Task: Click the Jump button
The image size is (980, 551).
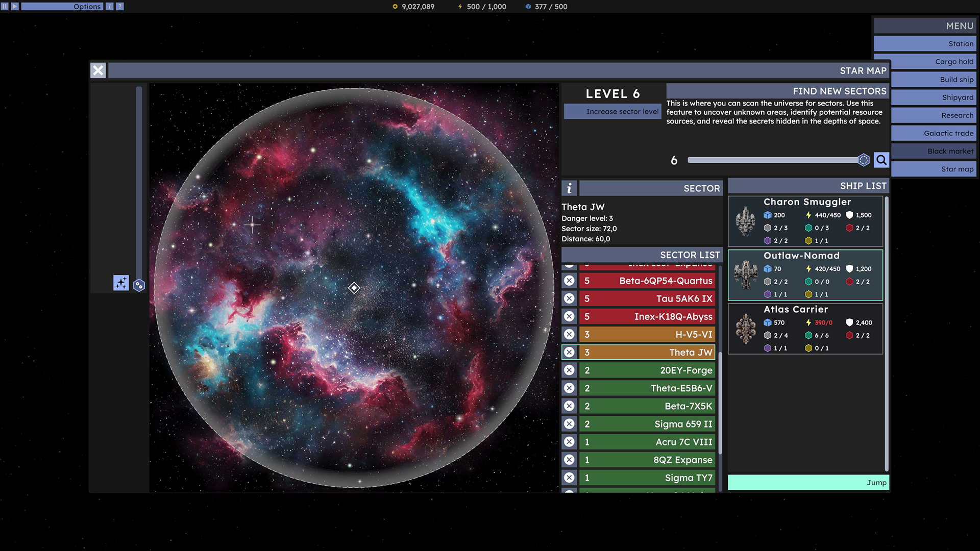Action: tap(808, 483)
